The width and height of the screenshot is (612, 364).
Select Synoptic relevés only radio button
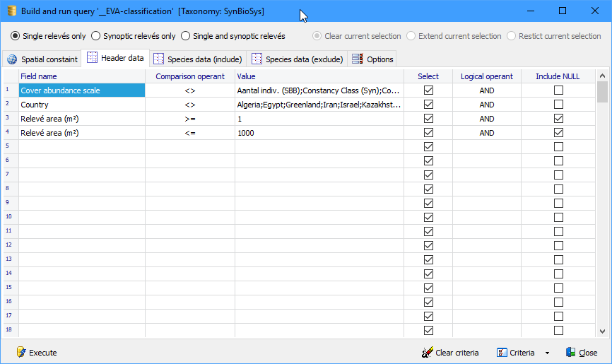96,36
